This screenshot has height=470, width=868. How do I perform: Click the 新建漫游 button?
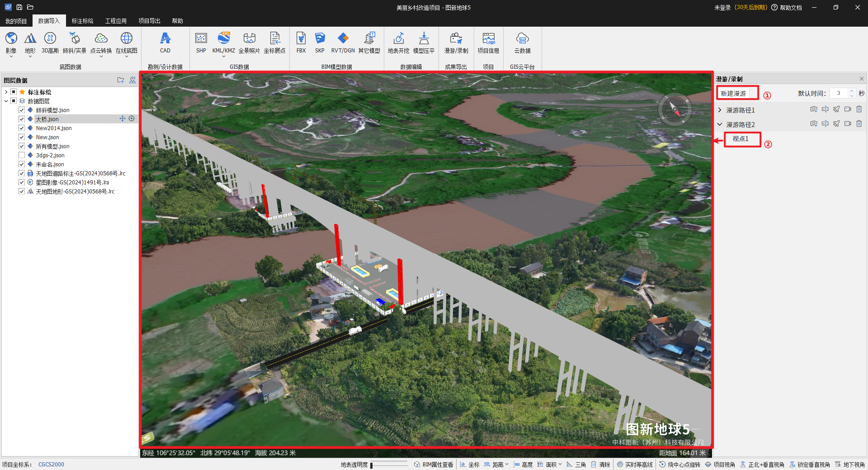point(733,94)
